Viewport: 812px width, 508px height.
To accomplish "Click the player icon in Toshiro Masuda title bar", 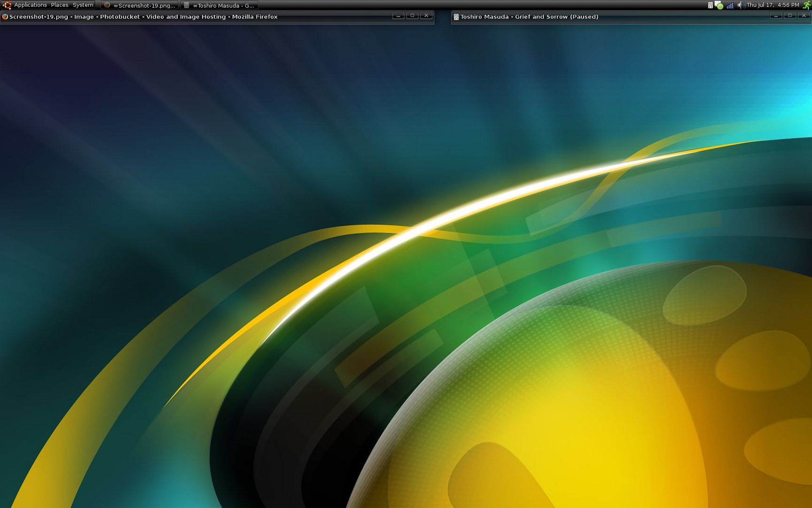I will pyautogui.click(x=456, y=16).
